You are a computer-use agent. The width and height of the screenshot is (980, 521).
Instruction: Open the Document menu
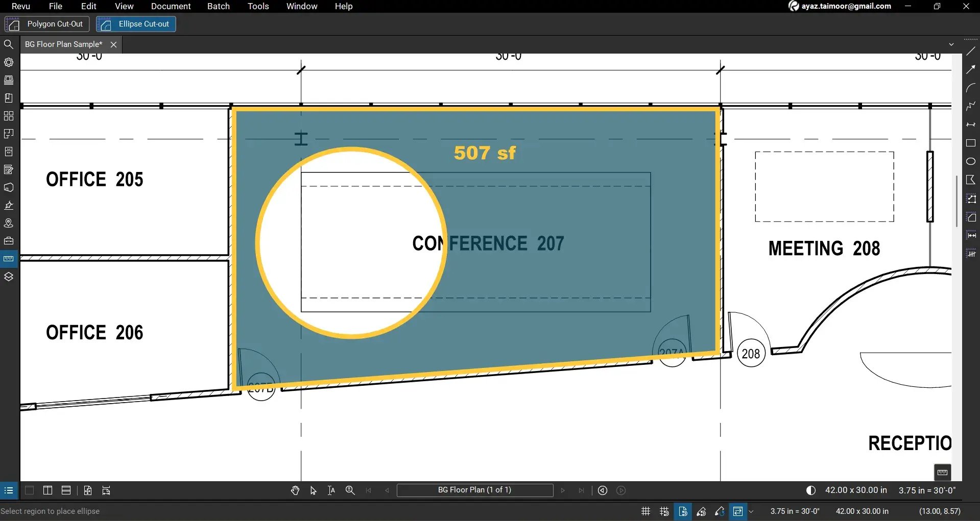coord(171,6)
